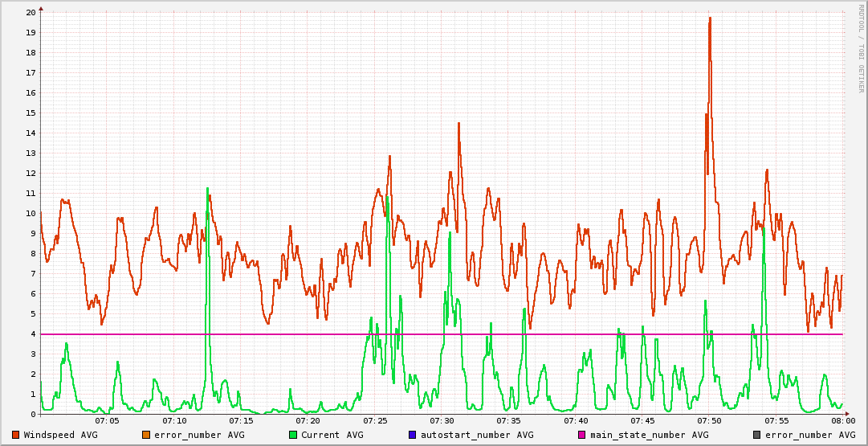Select the 'Windspeed AVG' legend text
The image size is (868, 446).
(60, 435)
